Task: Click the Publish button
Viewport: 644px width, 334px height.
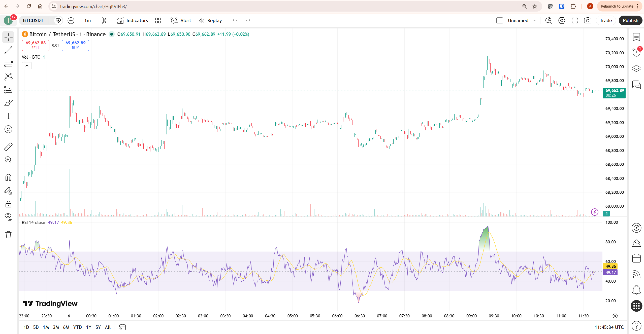Action: click(x=630, y=20)
